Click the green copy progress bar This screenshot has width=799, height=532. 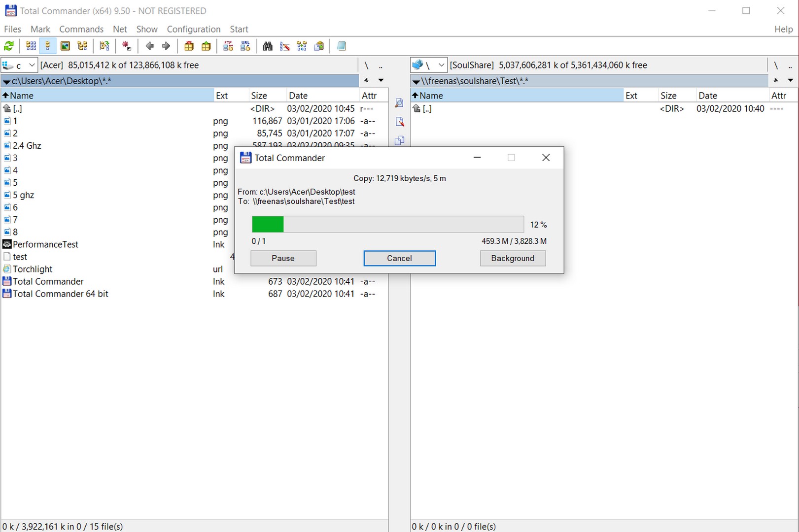(x=388, y=224)
